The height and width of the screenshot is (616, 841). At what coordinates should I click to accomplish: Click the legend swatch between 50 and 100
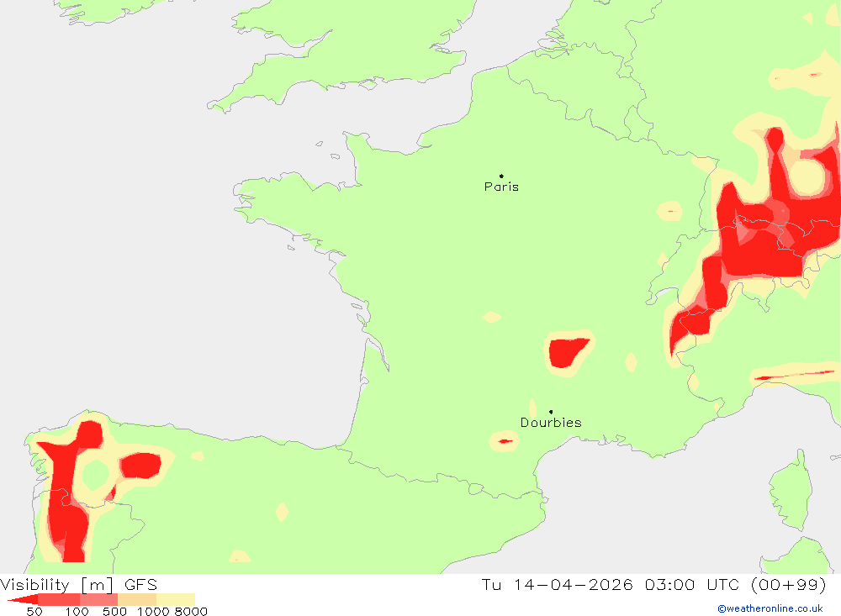(59, 599)
